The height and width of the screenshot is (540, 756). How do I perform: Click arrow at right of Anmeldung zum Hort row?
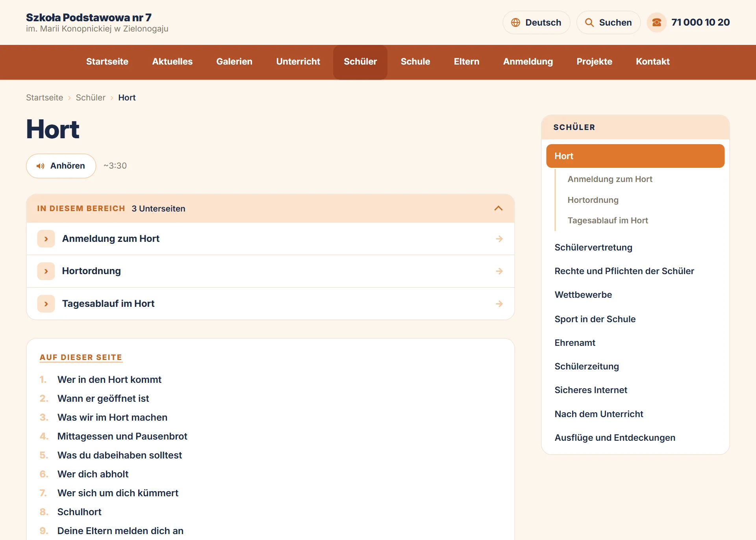(499, 239)
